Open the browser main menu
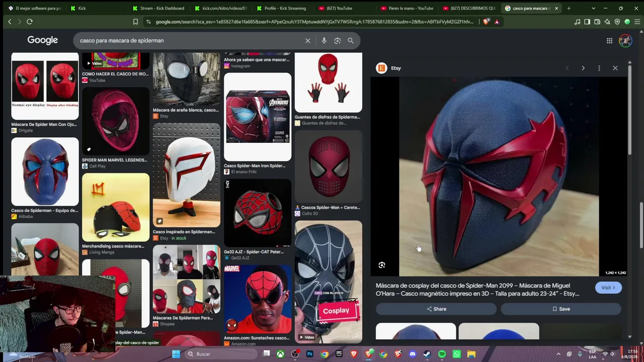This screenshot has height=362, width=644. [637, 22]
